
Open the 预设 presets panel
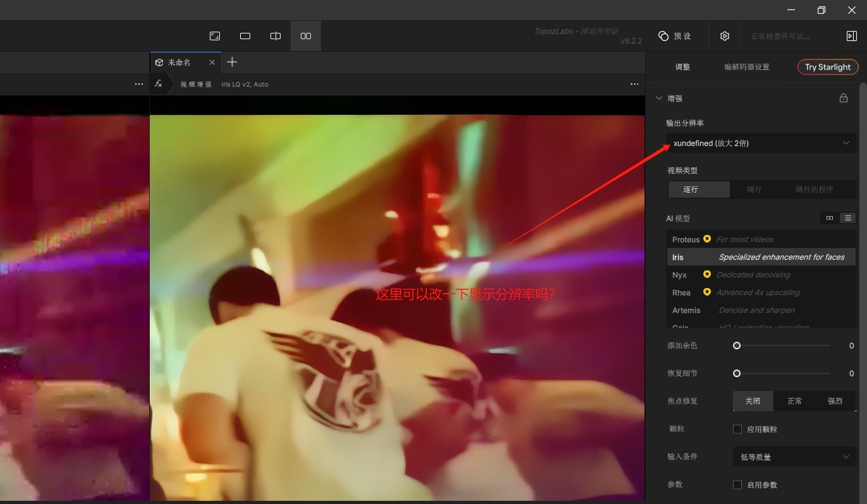point(675,36)
